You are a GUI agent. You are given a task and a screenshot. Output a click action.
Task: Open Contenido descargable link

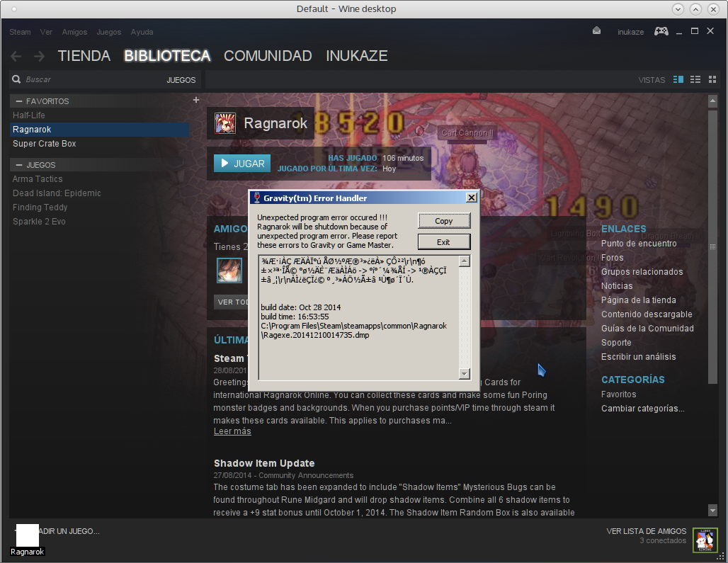point(647,314)
